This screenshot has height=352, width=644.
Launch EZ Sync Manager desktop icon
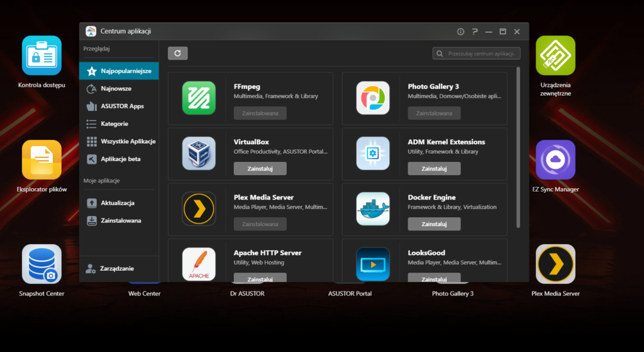point(555,159)
